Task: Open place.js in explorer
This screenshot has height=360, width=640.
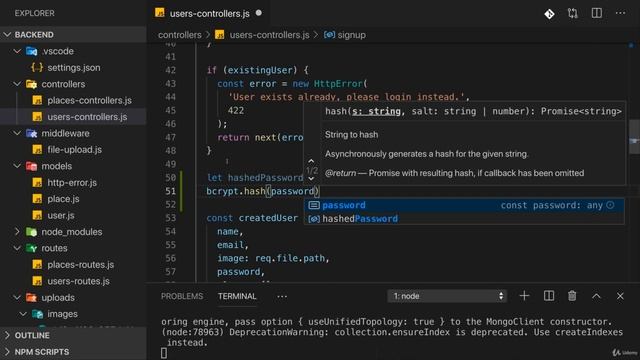Action: point(63,199)
